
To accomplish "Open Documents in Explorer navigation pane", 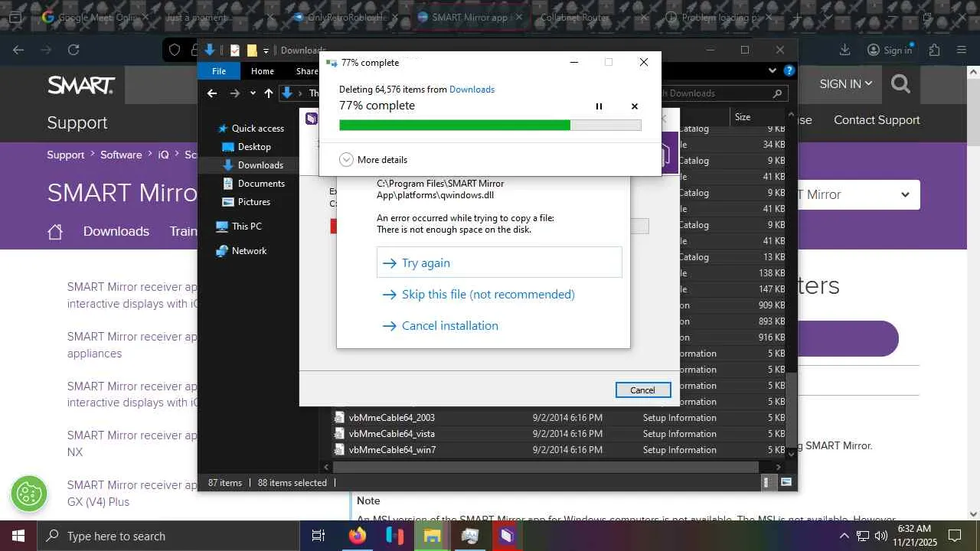I will tap(253, 184).
